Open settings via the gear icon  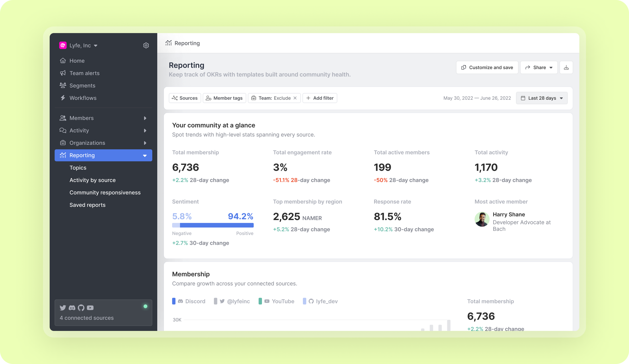[146, 45]
